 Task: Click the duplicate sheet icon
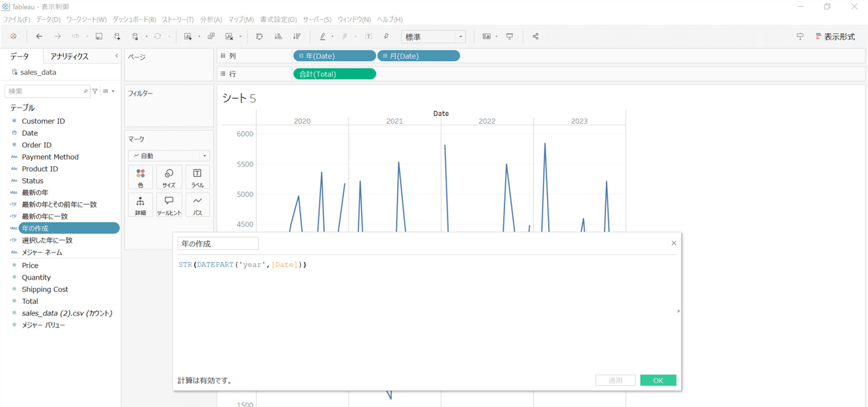tap(211, 36)
